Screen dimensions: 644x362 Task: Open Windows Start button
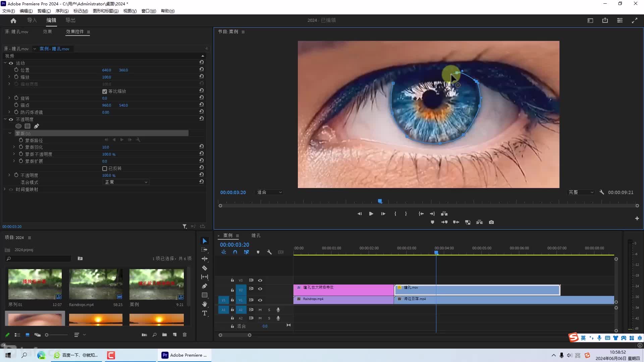coord(8,355)
